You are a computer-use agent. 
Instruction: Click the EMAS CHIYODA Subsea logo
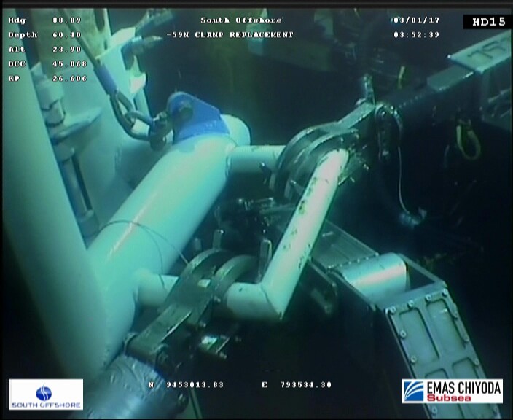(452, 391)
